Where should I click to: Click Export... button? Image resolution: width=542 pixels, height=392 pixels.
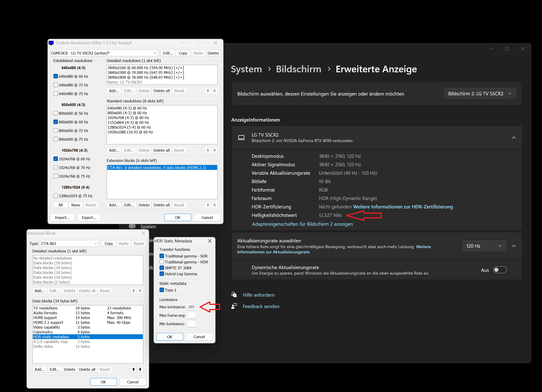89,217
